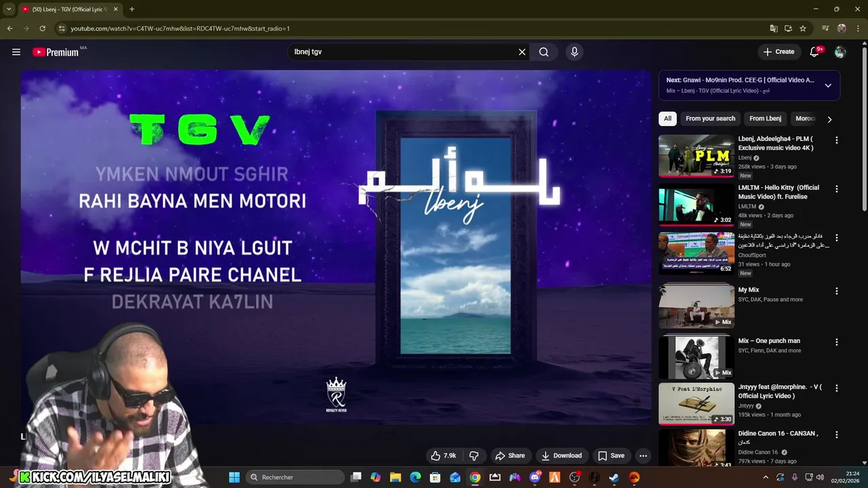This screenshot has height=488, width=868.
Task: Open the YouTube guide hamburger menu
Action: pos(16,52)
